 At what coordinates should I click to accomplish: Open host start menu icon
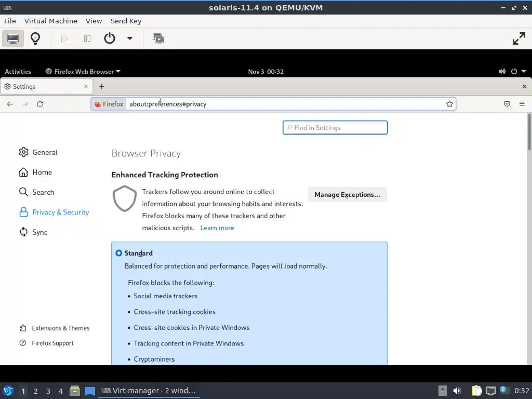(8, 391)
